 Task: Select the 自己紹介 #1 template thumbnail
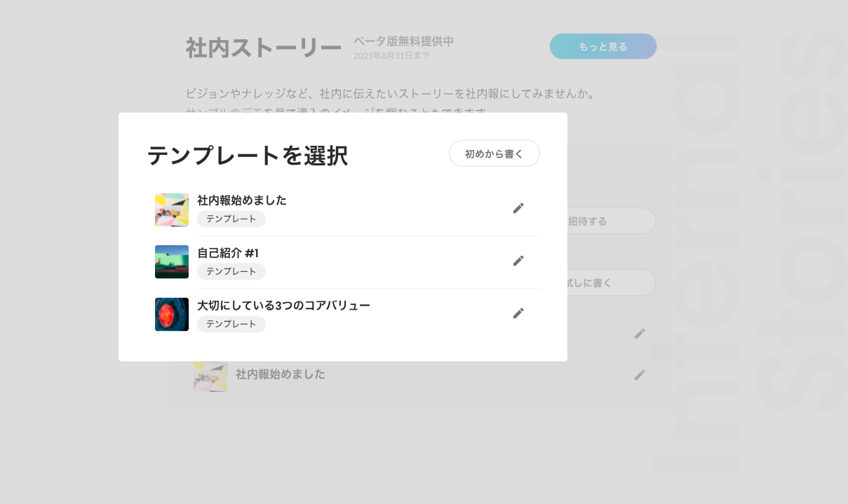pos(172,262)
